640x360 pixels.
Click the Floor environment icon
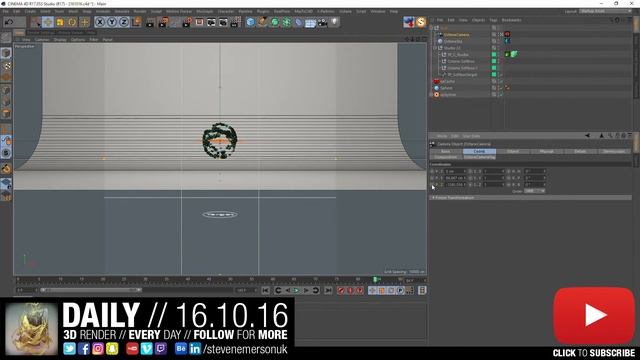pyautogui.click(x=311, y=22)
